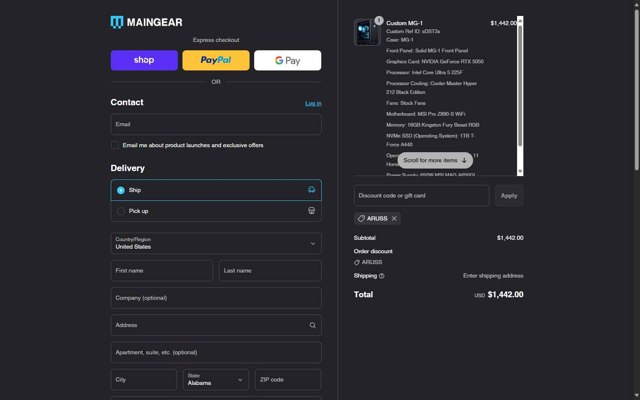Focus the Email input field
The image size is (640, 400).
click(x=216, y=124)
